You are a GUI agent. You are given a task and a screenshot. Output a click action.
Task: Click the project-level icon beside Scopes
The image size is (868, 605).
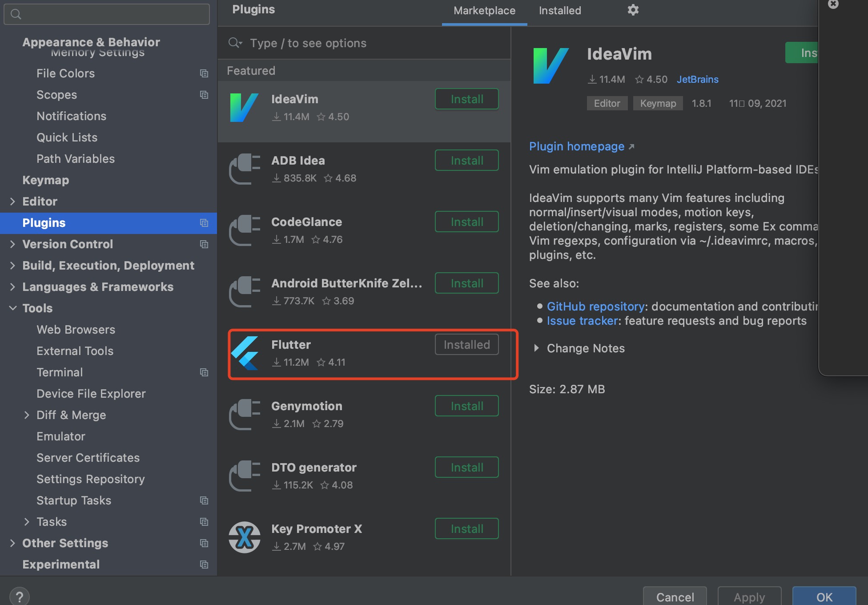click(x=204, y=95)
